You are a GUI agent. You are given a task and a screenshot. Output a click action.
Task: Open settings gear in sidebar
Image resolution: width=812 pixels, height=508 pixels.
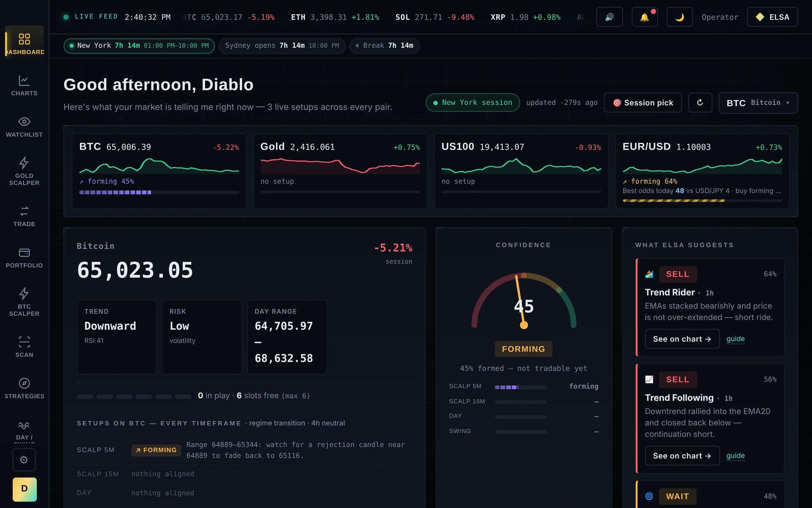tap(24, 460)
